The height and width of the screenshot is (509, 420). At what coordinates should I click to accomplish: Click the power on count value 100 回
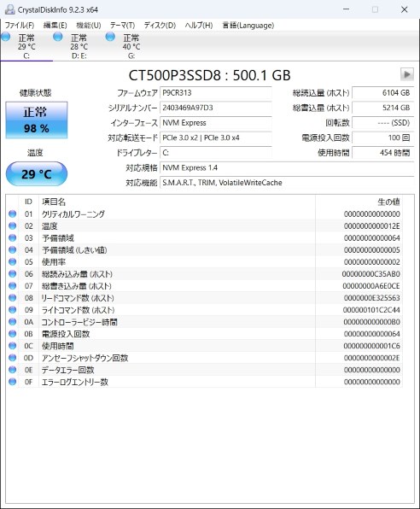[x=383, y=137]
